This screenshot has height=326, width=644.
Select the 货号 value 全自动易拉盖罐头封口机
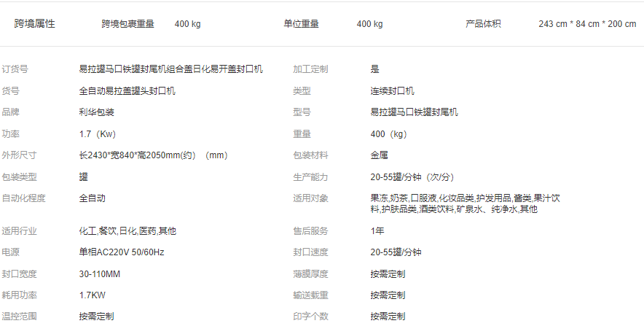127,91
